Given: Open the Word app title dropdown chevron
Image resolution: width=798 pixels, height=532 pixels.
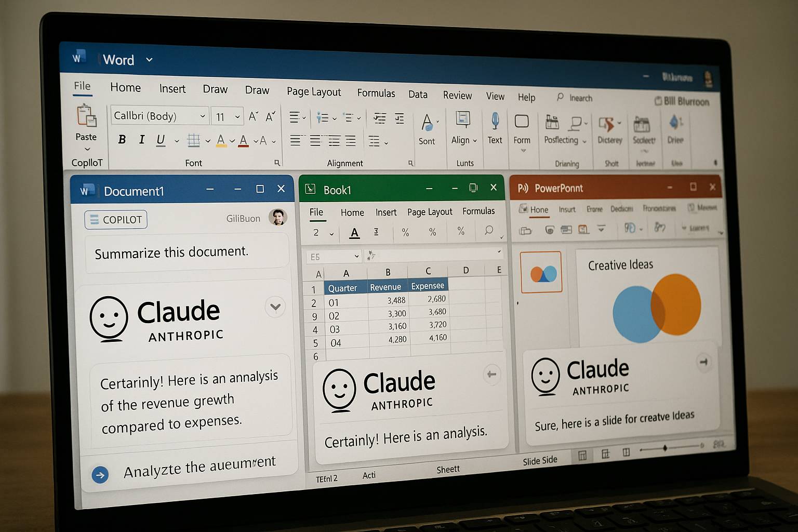Looking at the screenshot, I should point(149,60).
